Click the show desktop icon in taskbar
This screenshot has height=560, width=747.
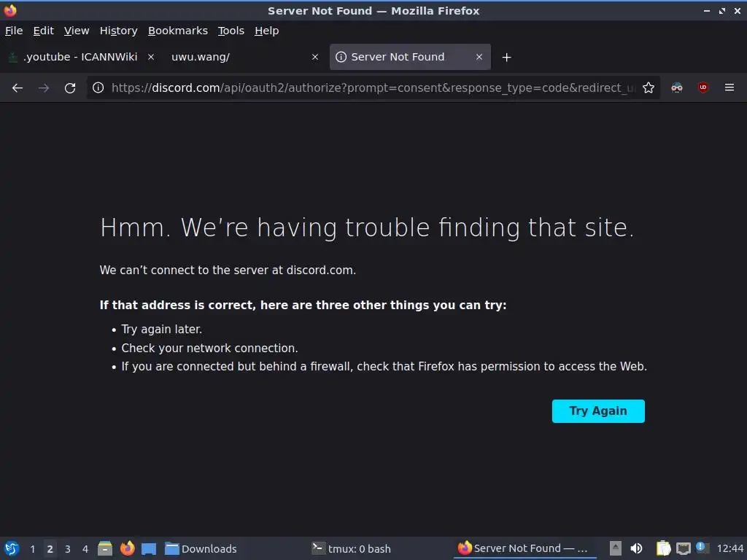(149, 549)
